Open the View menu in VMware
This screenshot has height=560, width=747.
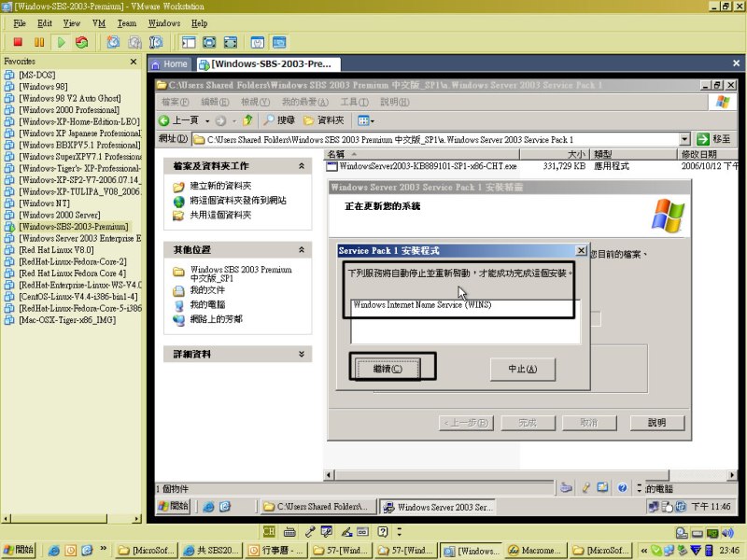(72, 23)
